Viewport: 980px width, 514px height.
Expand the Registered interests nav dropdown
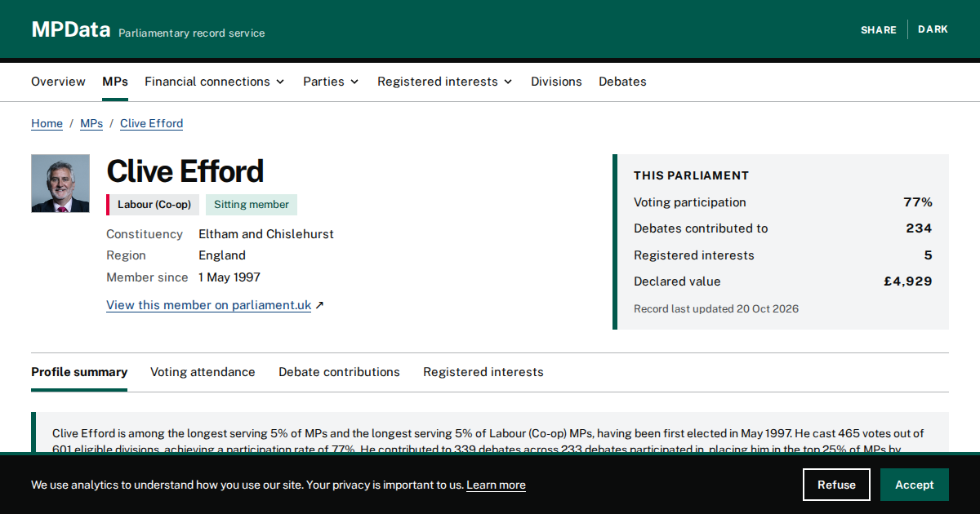coord(445,82)
